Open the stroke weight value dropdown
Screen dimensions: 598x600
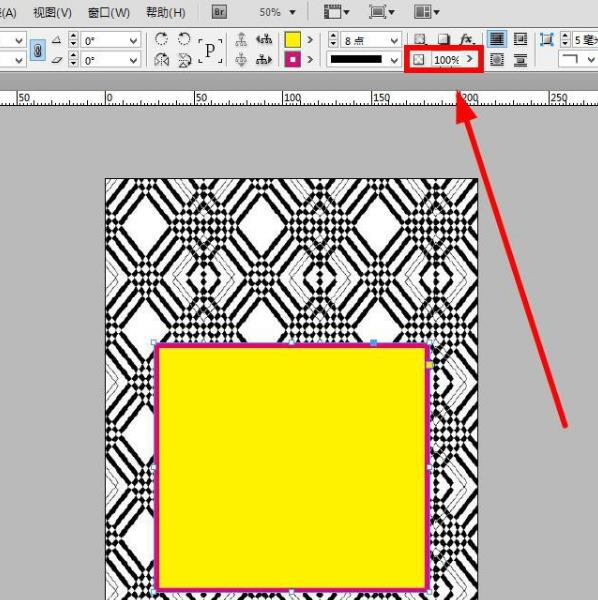[x=394, y=40]
